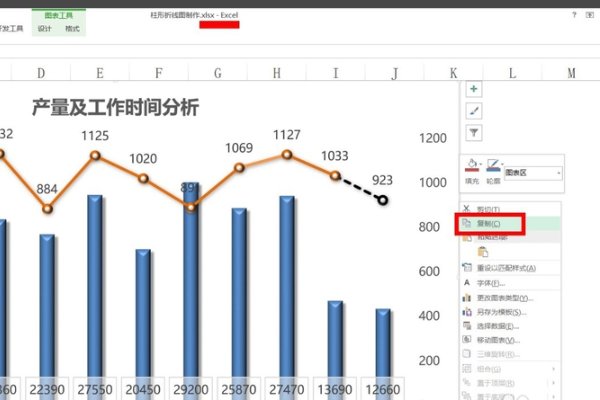Image resolution: width=600 pixels, height=400 pixels.
Task: Click the 1033 data label
Action: click(334, 156)
